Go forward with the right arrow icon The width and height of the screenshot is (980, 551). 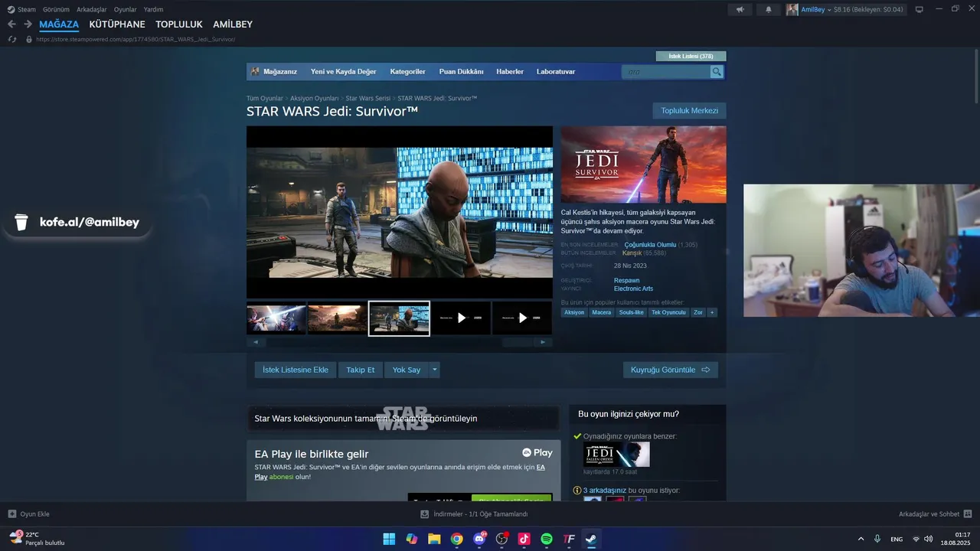click(x=28, y=24)
